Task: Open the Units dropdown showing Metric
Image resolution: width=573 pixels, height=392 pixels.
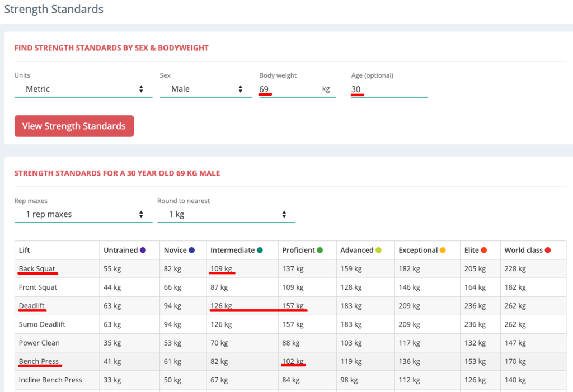Action: point(83,89)
